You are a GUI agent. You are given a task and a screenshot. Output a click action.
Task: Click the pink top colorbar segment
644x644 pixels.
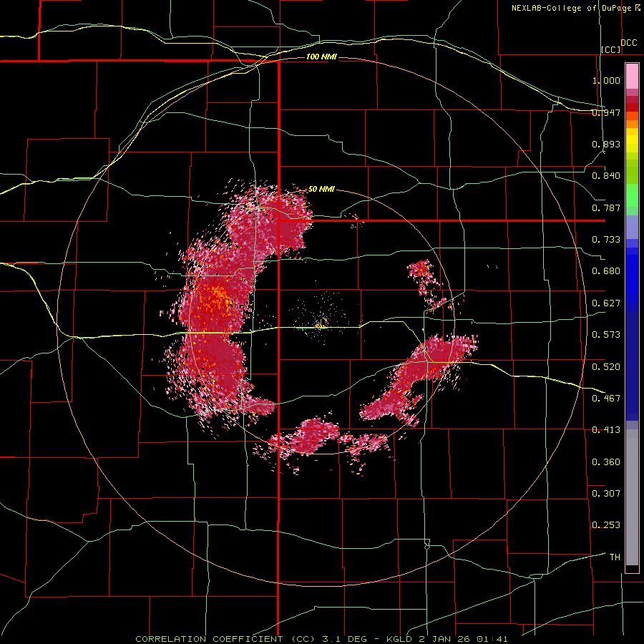(x=632, y=77)
